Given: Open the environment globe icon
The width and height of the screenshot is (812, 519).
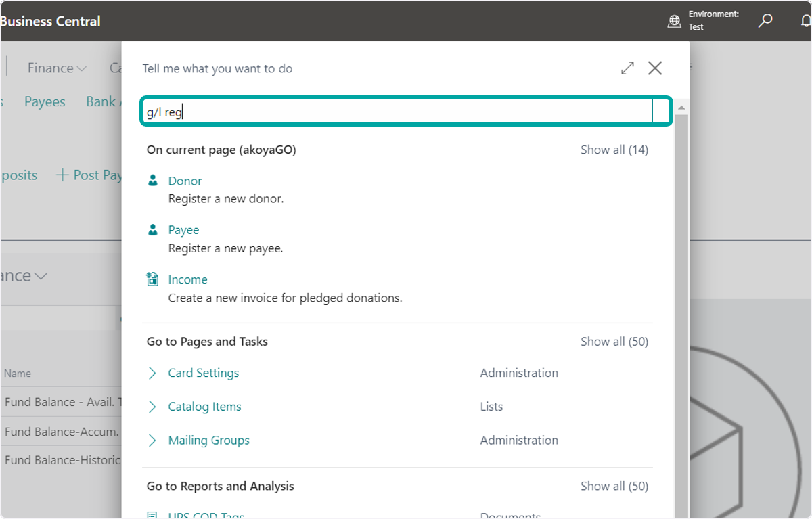Looking at the screenshot, I should pos(674,21).
